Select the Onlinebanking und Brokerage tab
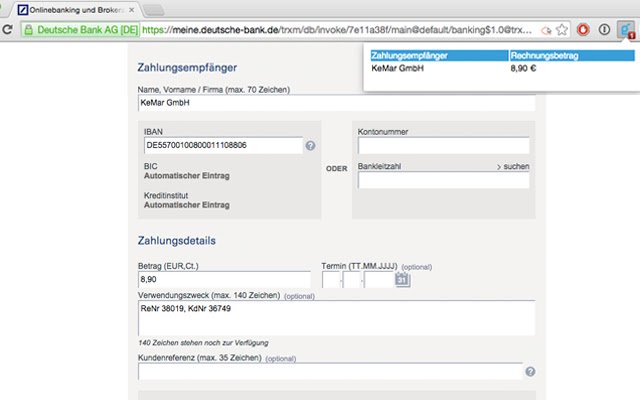The width and height of the screenshot is (640, 400). [76, 10]
